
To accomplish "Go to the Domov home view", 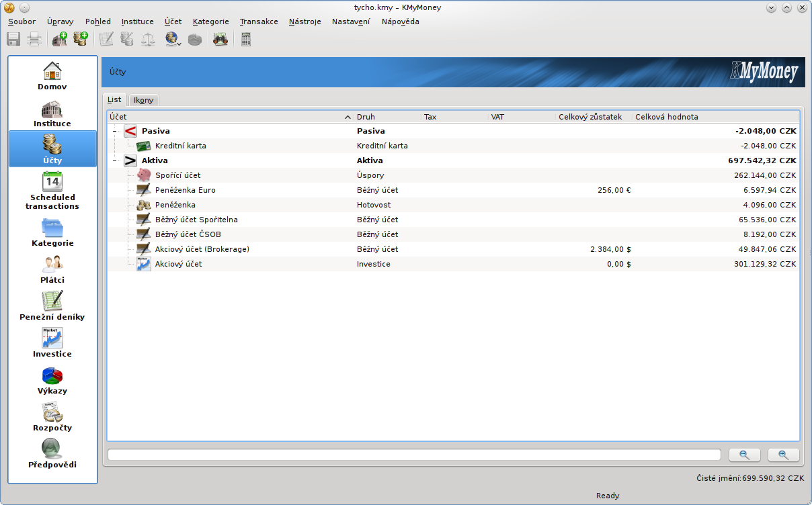I will pyautogui.click(x=52, y=76).
